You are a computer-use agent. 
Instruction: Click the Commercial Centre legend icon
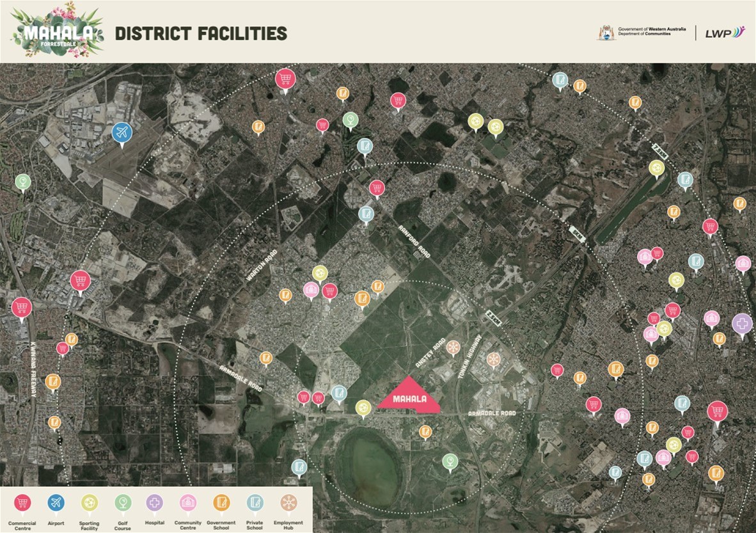tap(22, 503)
